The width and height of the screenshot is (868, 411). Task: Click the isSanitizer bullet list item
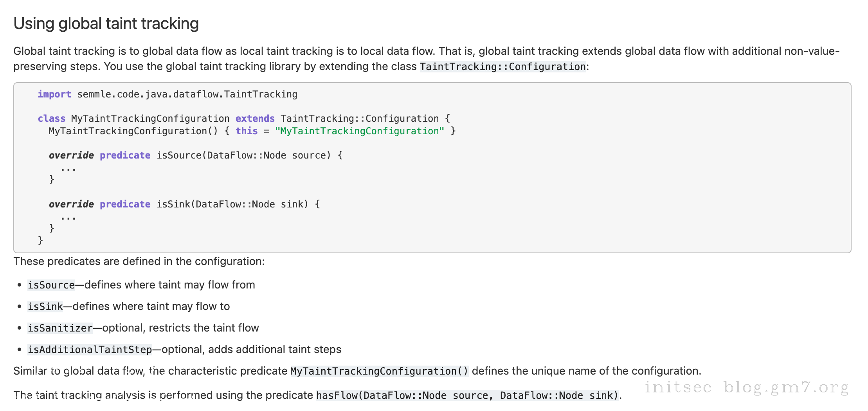pos(143,328)
